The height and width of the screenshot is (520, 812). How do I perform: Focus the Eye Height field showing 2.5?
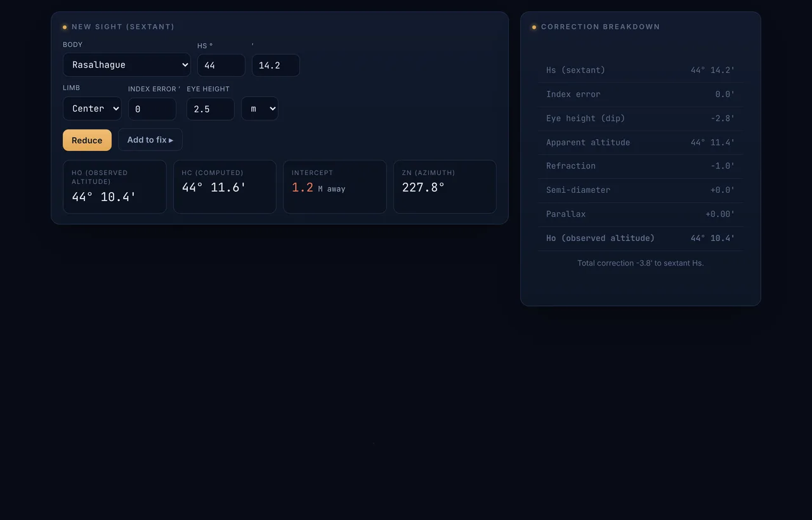[211, 109]
